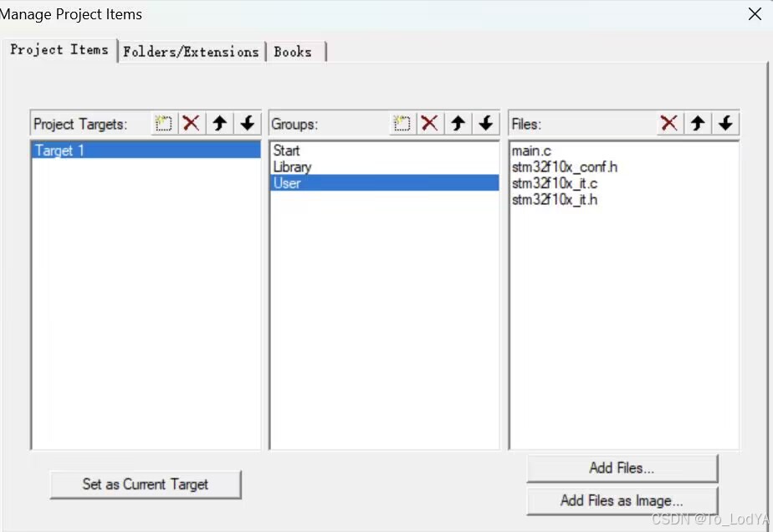Create a new group

tap(402, 123)
